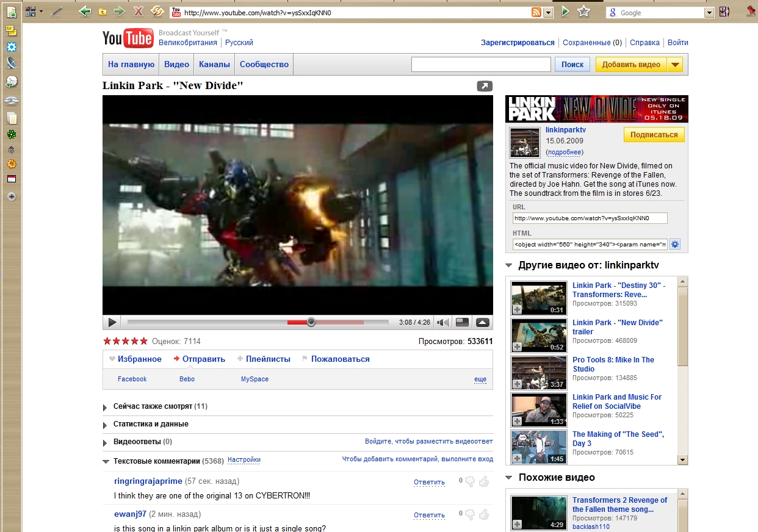Open the На главную tab

click(131, 65)
